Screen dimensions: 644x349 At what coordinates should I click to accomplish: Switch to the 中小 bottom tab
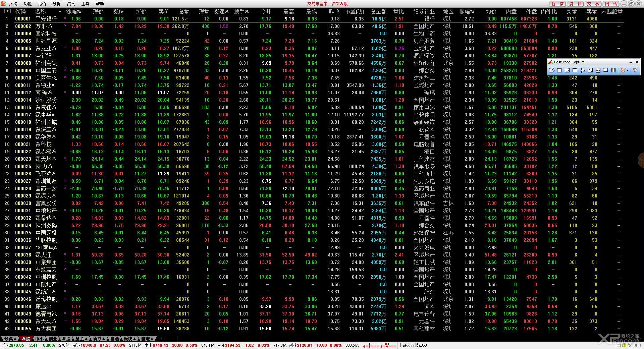click(40, 339)
